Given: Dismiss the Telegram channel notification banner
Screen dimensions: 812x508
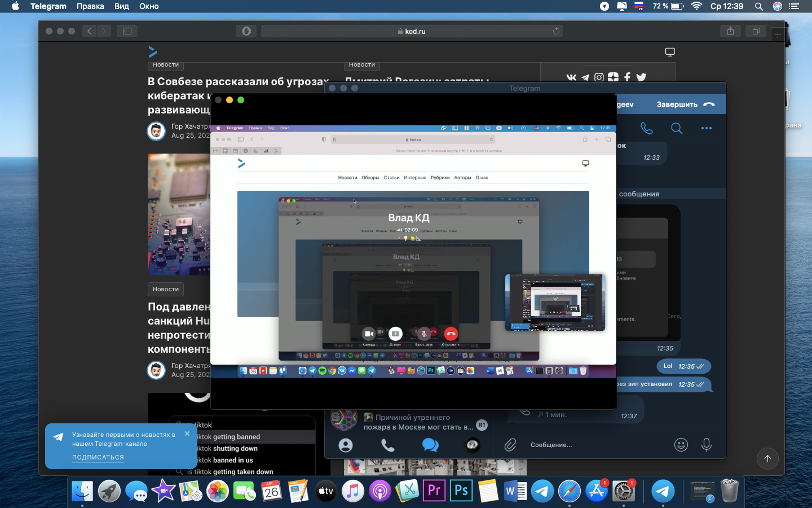Looking at the screenshot, I should (187, 433).
